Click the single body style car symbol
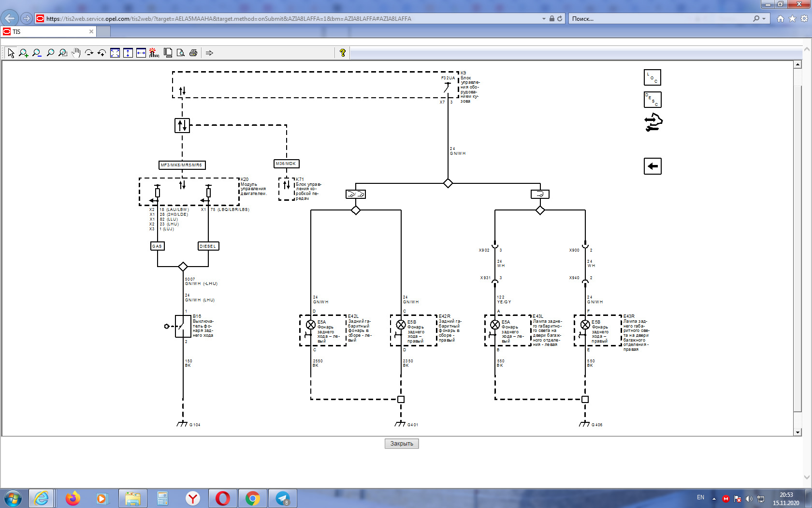This screenshot has width=812, height=508. pyautogui.click(x=540, y=194)
